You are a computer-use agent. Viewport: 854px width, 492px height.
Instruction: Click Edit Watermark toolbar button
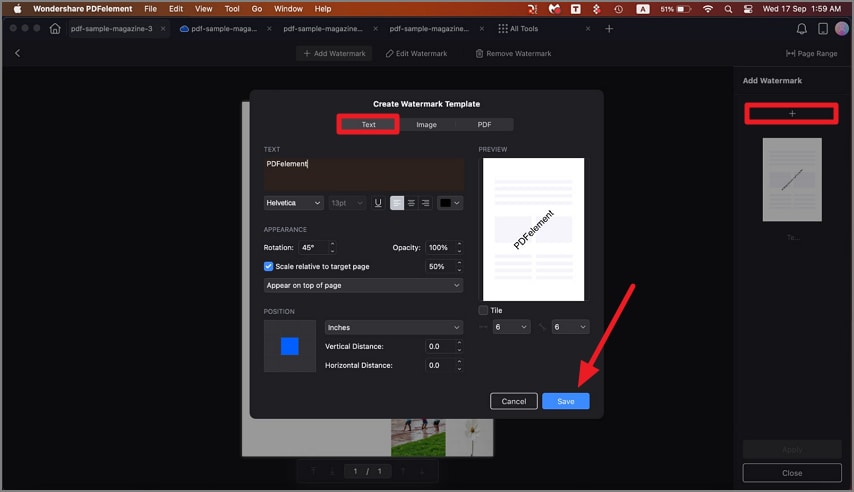pyautogui.click(x=416, y=53)
